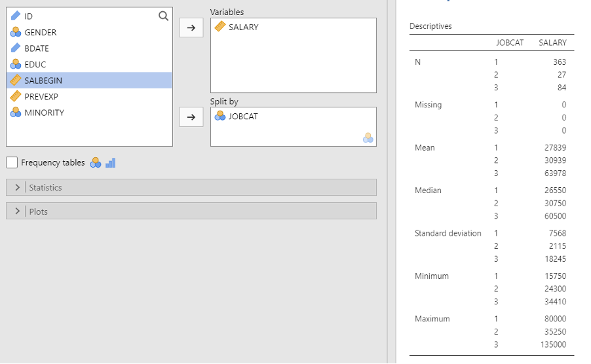
Task: Select the ID variable pencil icon
Action: 16,16
